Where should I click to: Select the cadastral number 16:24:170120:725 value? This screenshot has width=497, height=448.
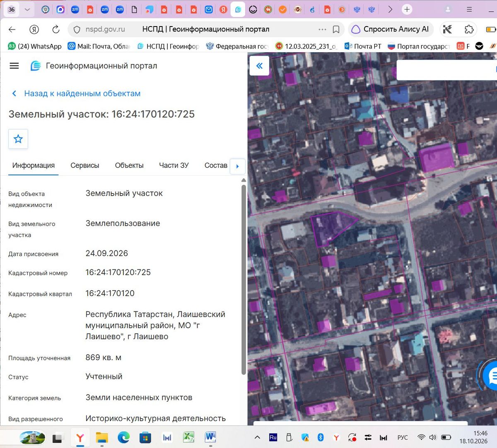point(118,272)
